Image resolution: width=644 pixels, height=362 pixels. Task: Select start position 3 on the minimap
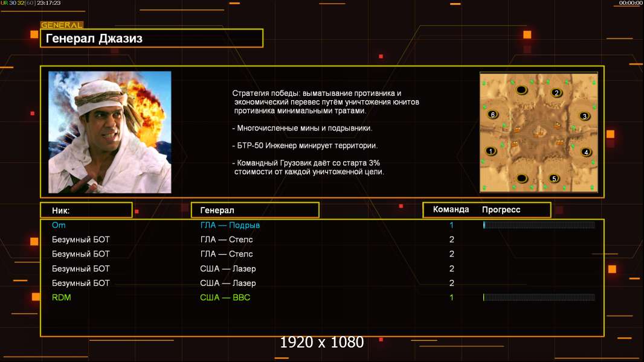584,116
